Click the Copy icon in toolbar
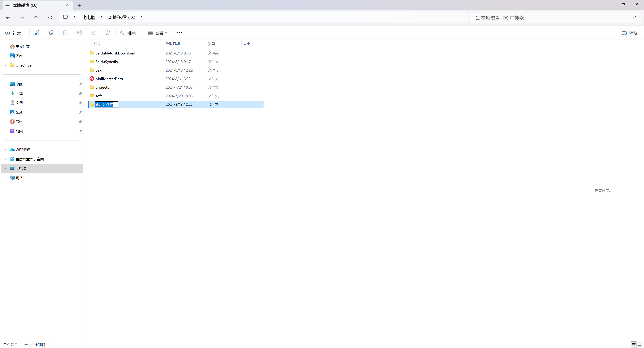The height and width of the screenshot is (348, 644). click(51, 33)
